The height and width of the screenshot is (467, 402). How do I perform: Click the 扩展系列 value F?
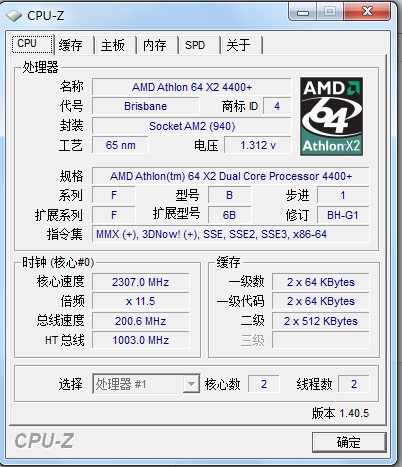pyautogui.click(x=114, y=215)
